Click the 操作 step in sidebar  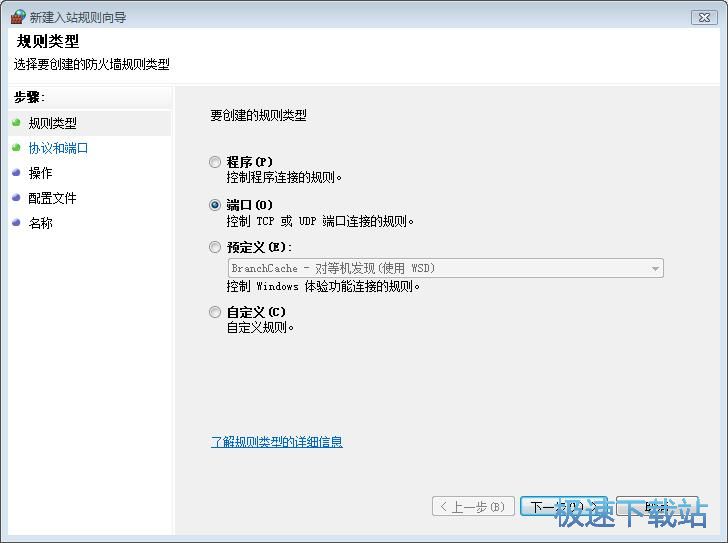pos(40,173)
